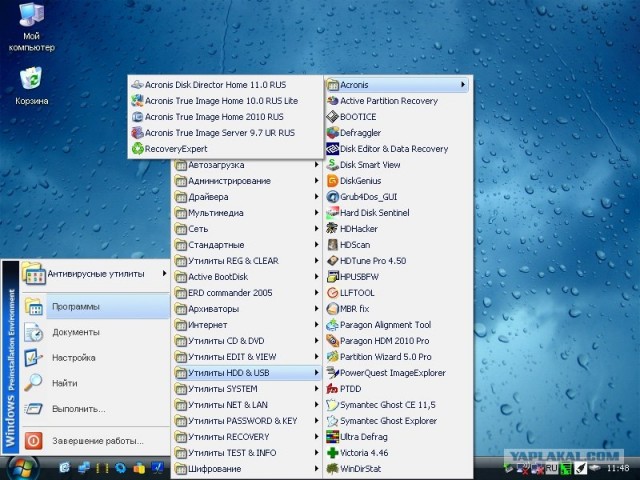640x480 pixels.
Task: Expand the Автозагрузка submenu
Action: tap(247, 164)
